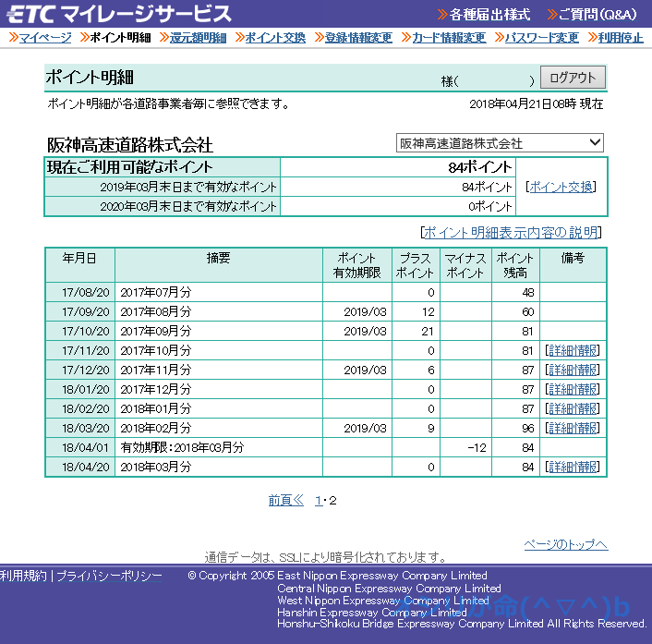This screenshot has height=644, width=652.
Task: Open プライバシーポリシー footer link
Action: (109, 576)
